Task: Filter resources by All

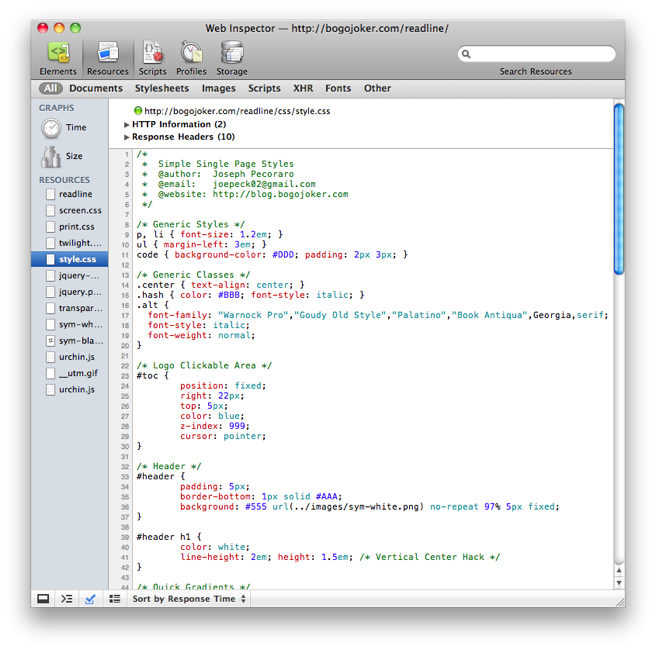Action: 51,88
